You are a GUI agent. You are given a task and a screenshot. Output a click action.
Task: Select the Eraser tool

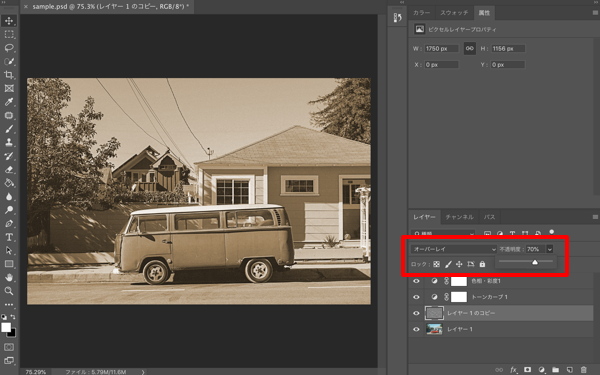click(x=9, y=170)
